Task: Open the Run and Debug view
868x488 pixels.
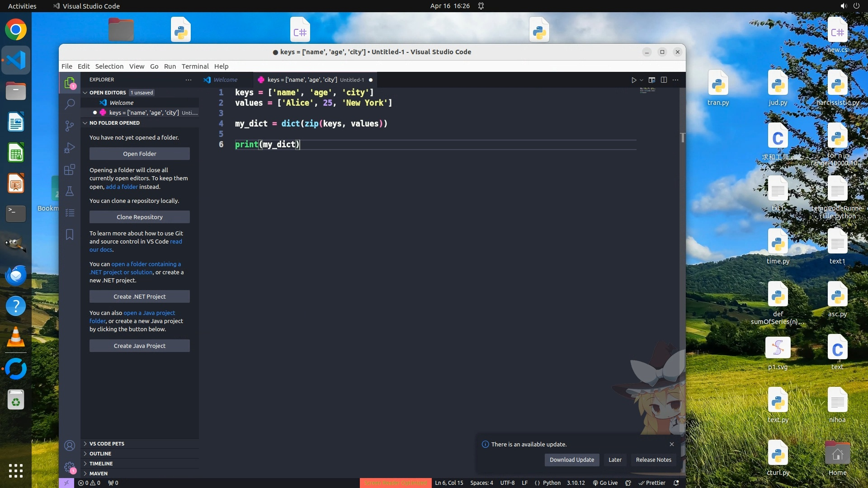Action: [70, 148]
